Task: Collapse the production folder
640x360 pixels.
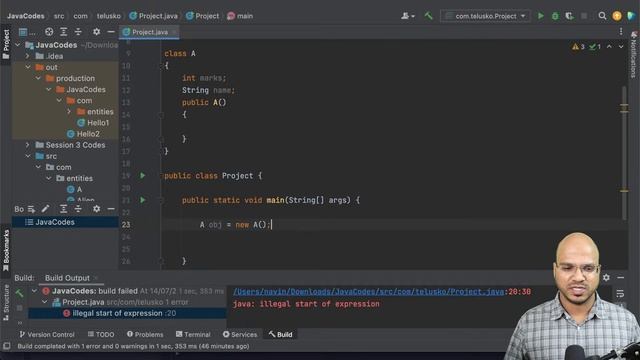Action: (38, 78)
